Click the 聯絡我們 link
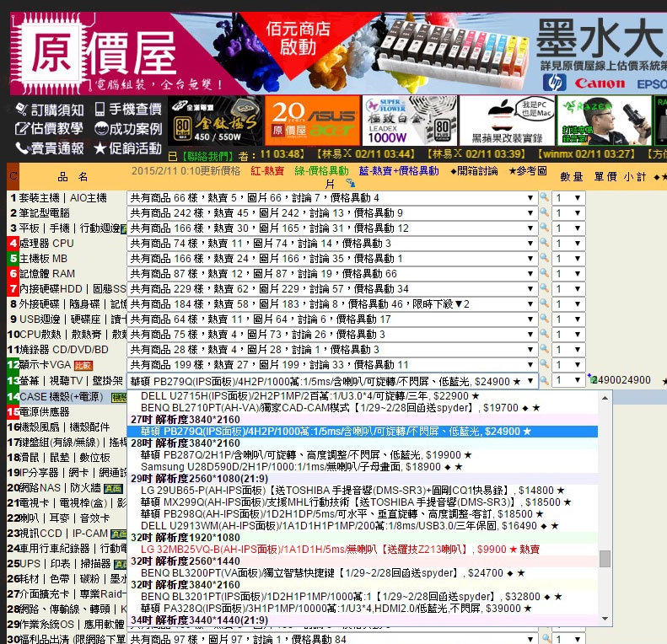 coord(207,156)
